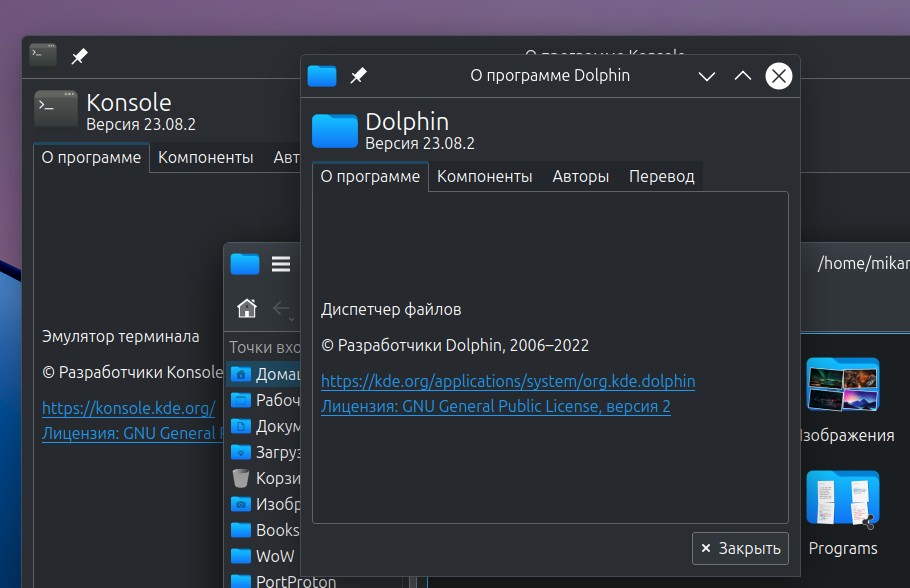Click the Эмулятор терминала description text
910x588 pixels.
point(121,337)
